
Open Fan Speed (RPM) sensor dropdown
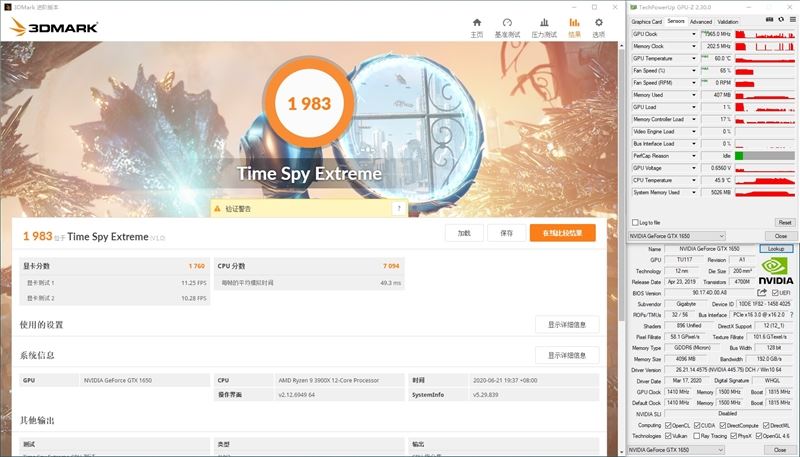point(693,83)
